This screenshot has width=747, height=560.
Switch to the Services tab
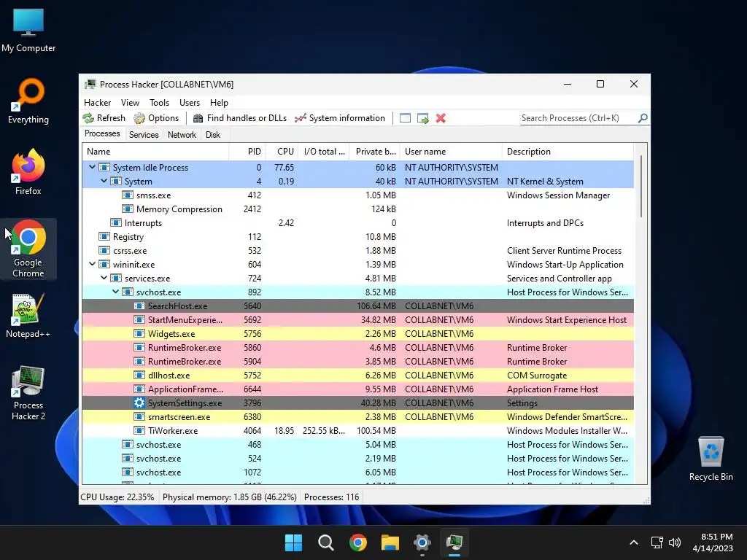point(144,135)
